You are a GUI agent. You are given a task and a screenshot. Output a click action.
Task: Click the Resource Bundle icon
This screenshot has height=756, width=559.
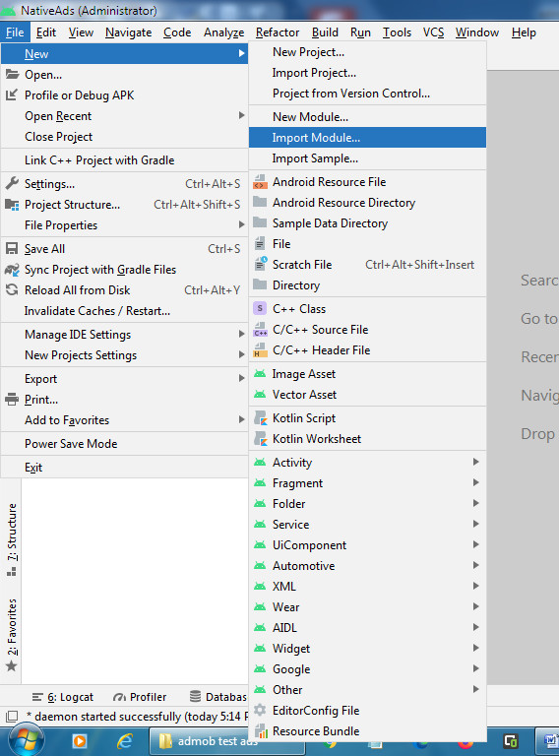pyautogui.click(x=261, y=731)
